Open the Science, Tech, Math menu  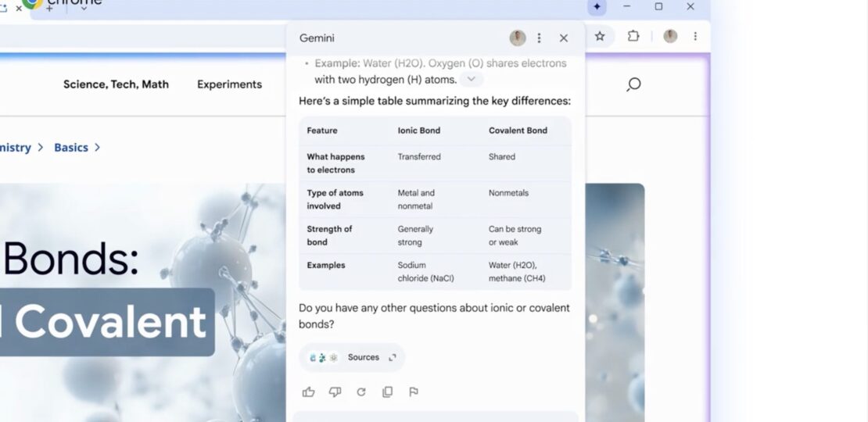(116, 84)
